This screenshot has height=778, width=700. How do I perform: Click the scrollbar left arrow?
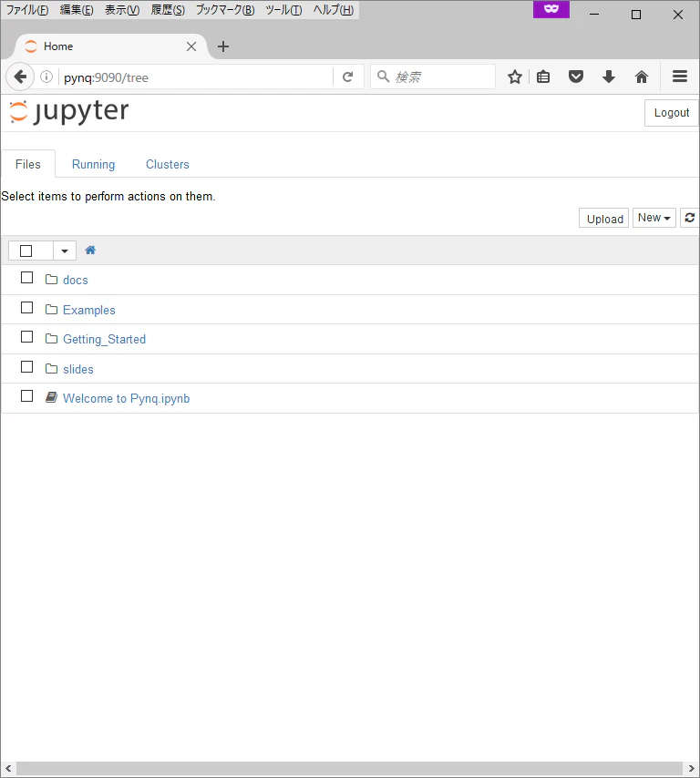click(8, 768)
